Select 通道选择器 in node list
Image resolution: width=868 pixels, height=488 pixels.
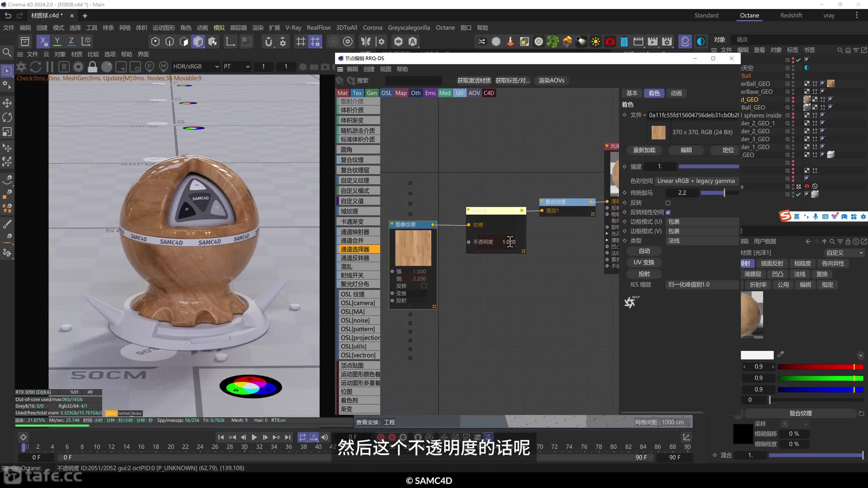[359, 249]
